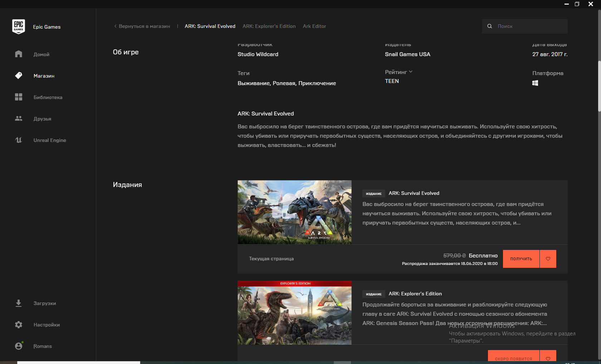This screenshot has width=601, height=364.
Task: Click the vertical page scrollbar
Action: click(x=599, y=87)
